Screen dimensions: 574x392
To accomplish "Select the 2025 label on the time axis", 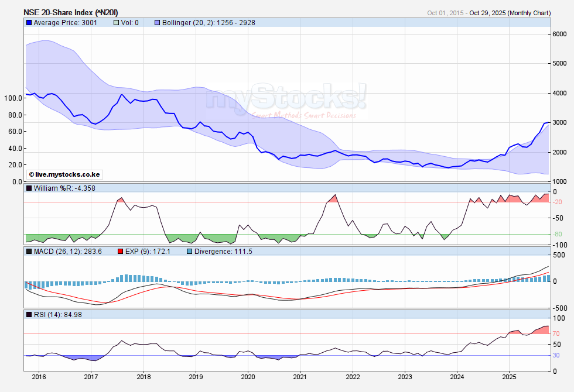I will pos(509,377).
